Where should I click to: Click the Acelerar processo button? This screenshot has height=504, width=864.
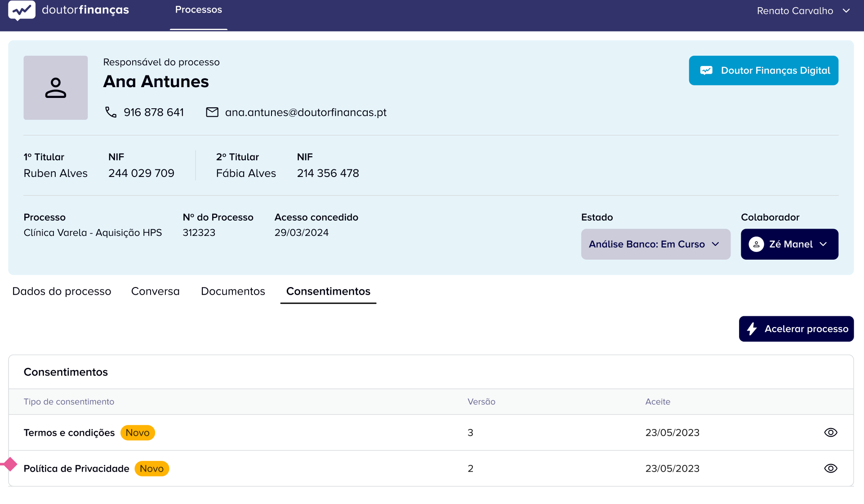(x=796, y=329)
